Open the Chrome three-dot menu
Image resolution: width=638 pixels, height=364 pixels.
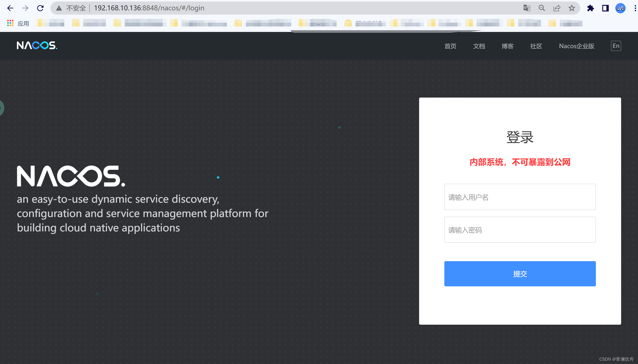(635, 8)
